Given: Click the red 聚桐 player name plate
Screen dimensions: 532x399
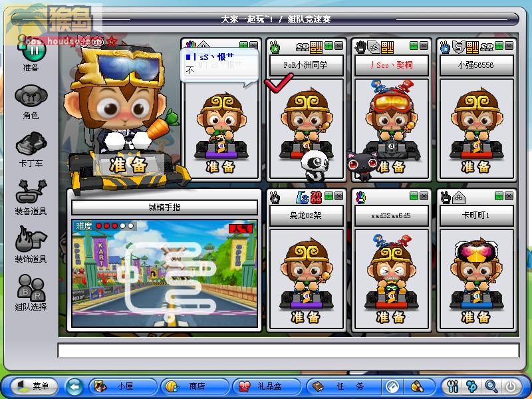Looking at the screenshot, I should tap(391, 65).
